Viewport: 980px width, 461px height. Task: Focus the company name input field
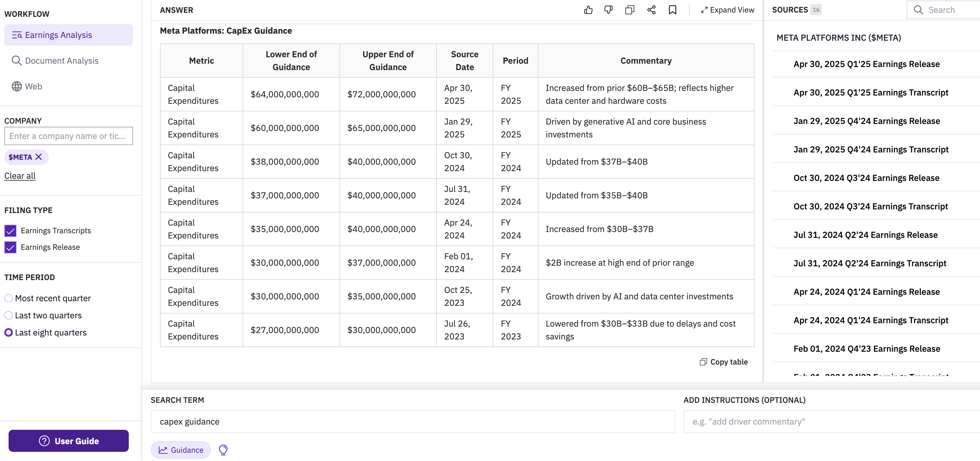click(69, 136)
